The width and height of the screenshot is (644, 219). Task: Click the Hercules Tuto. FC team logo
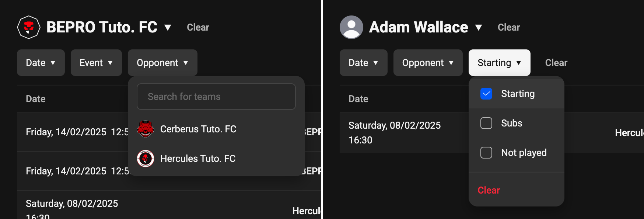point(146,159)
